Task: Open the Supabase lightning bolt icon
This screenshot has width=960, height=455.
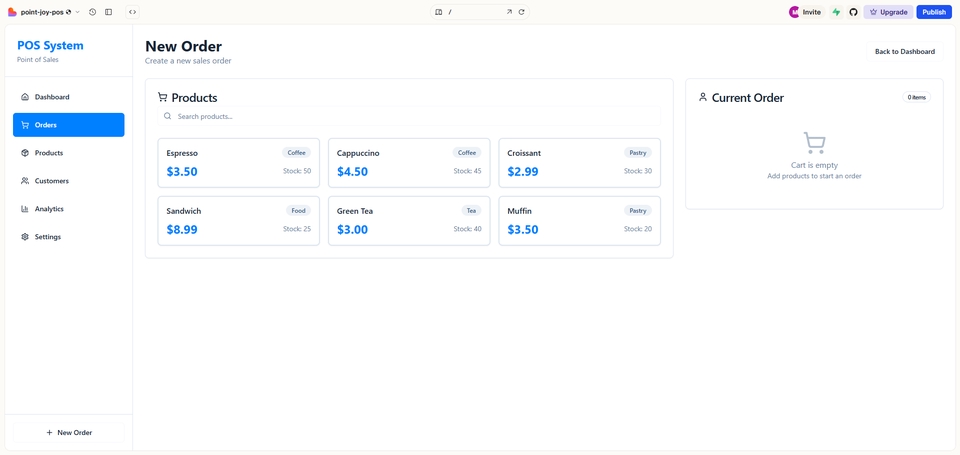Action: tap(836, 12)
